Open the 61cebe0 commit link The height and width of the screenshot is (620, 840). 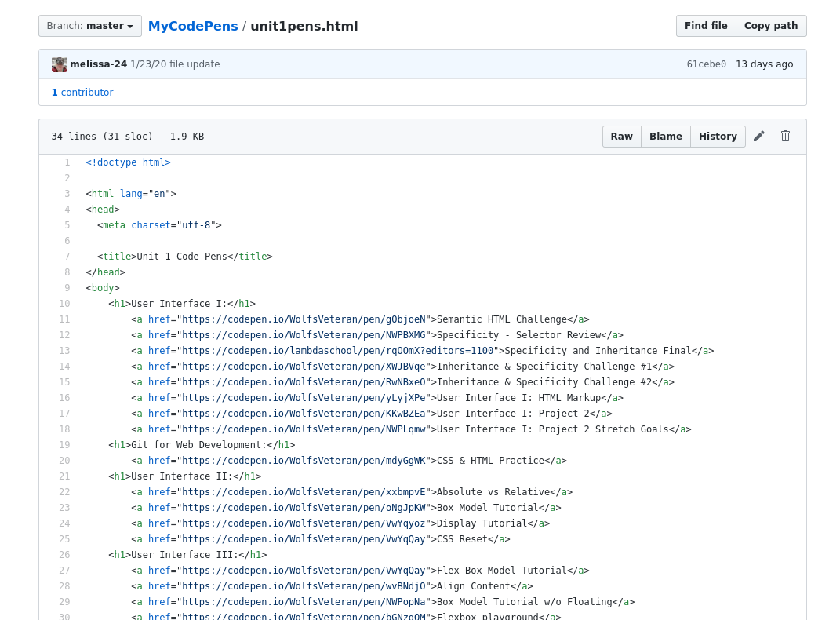(x=706, y=64)
